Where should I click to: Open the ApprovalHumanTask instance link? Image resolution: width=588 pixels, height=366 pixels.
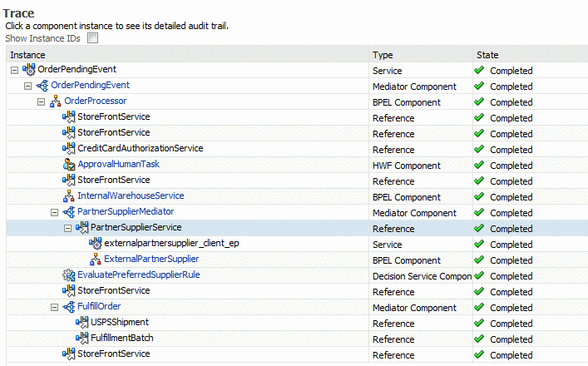(x=118, y=164)
